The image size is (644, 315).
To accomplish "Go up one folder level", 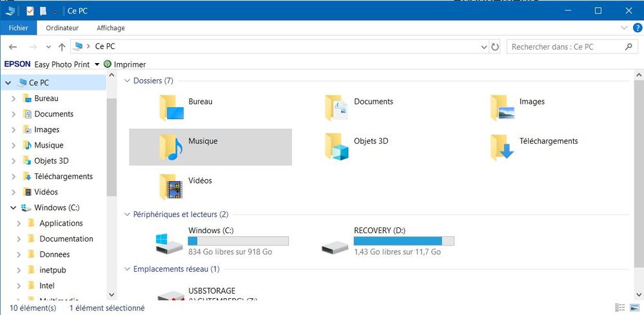I will tap(62, 47).
